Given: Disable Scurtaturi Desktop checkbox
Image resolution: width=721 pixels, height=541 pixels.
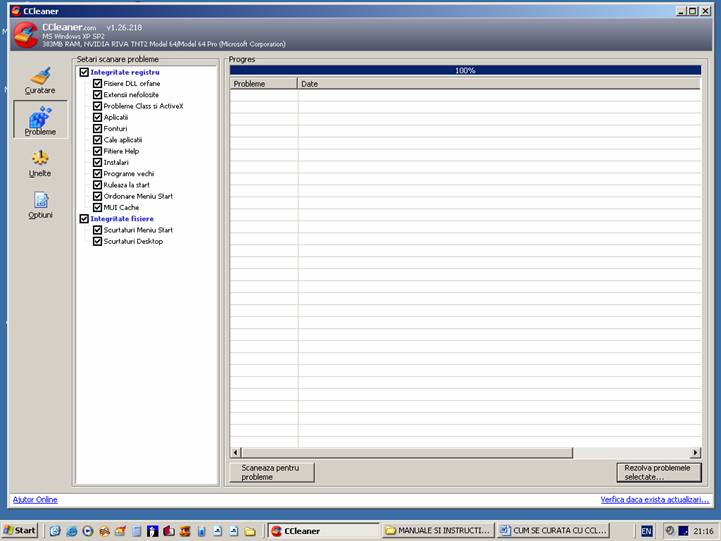Looking at the screenshot, I should click(x=98, y=241).
